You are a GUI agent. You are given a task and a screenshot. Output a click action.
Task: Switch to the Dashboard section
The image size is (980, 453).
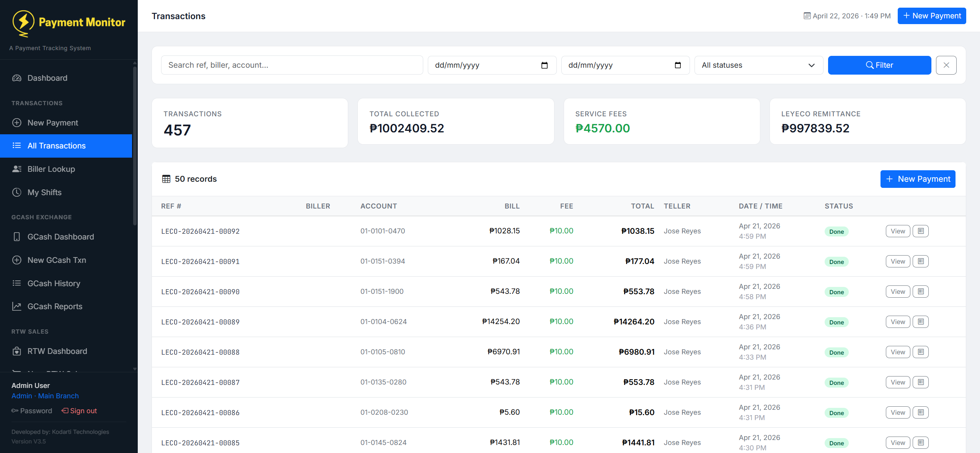tap(47, 78)
